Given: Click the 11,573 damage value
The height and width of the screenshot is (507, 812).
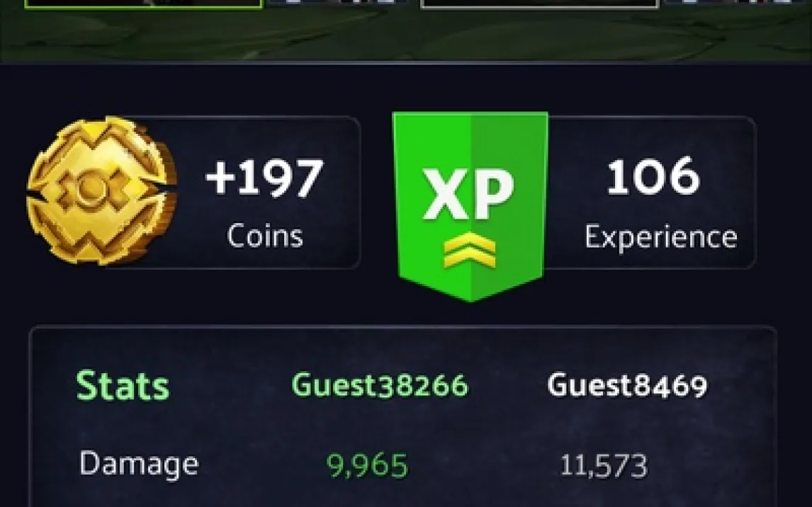Looking at the screenshot, I should click(604, 465).
